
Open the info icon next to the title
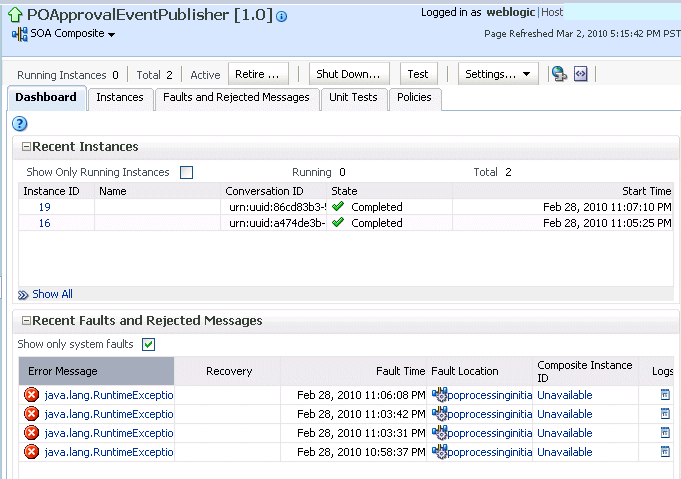pyautogui.click(x=281, y=17)
